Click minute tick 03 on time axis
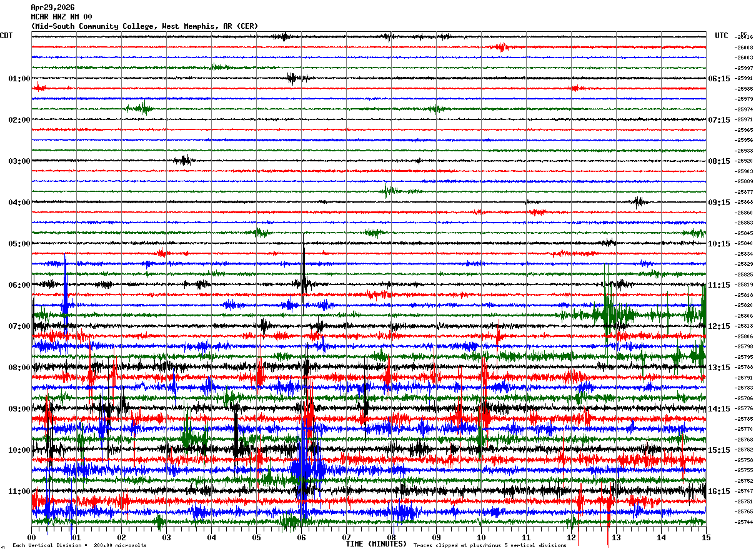 click(x=167, y=537)
